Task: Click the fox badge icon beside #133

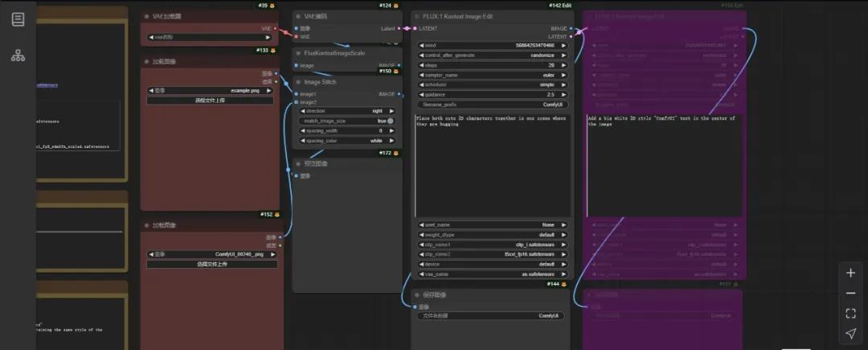Action: coord(273,51)
